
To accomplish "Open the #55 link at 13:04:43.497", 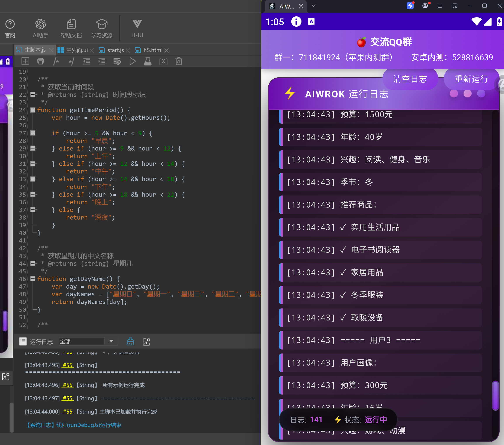I will (x=68, y=398).
